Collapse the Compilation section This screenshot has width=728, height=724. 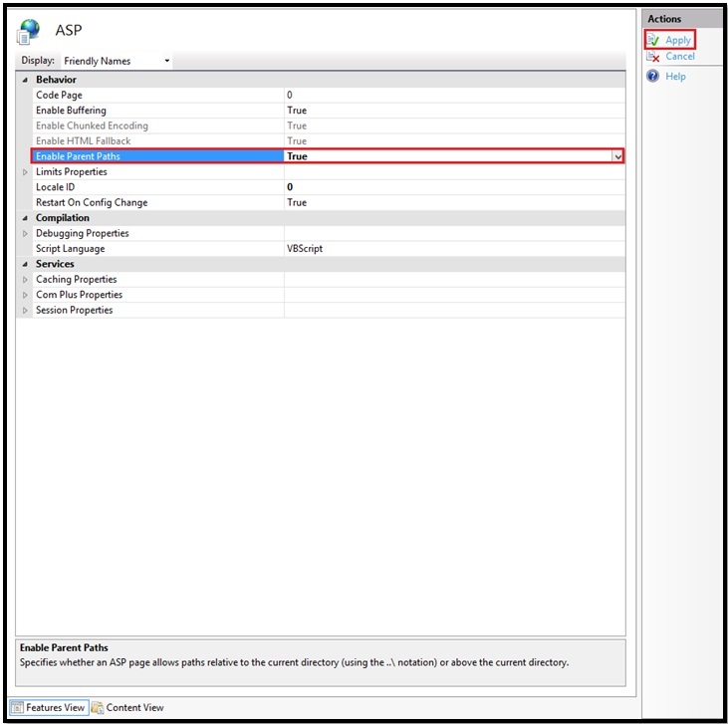pos(25,218)
